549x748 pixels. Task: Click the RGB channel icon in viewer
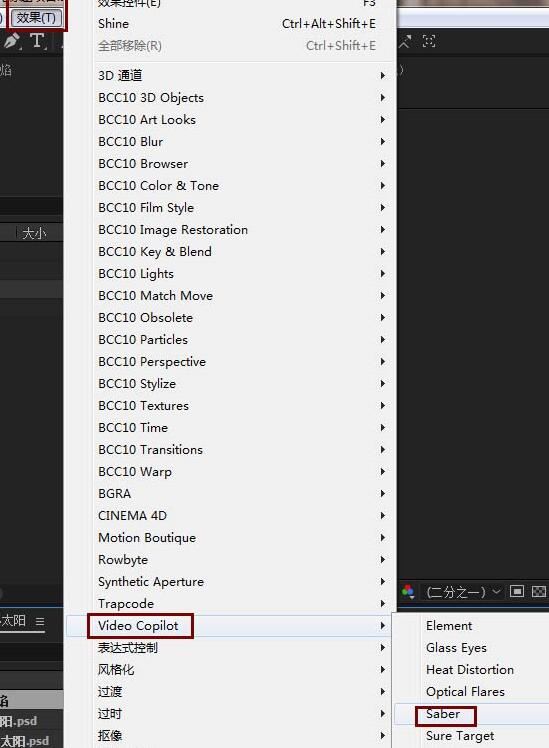coord(408,592)
